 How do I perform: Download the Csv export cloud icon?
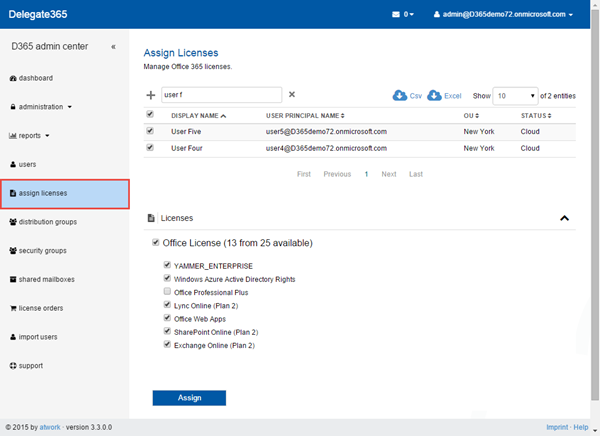tap(400, 95)
